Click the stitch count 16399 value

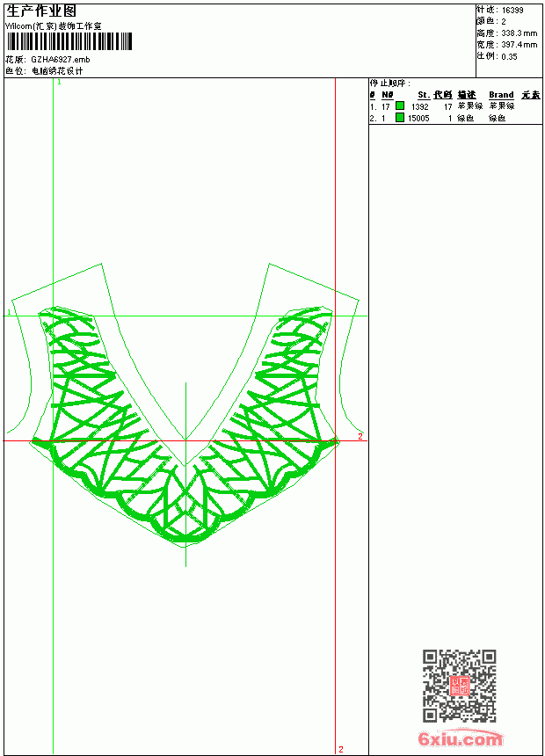pyautogui.click(x=512, y=11)
